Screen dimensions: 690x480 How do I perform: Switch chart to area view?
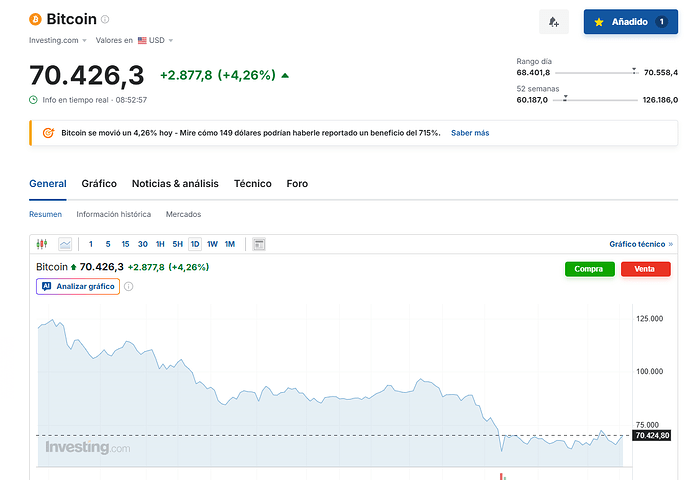(x=65, y=244)
